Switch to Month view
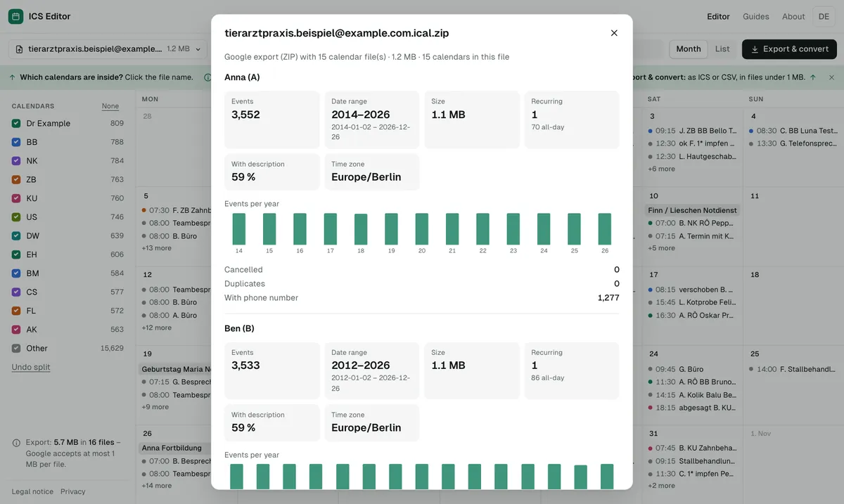This screenshot has height=504, width=844. coord(689,49)
